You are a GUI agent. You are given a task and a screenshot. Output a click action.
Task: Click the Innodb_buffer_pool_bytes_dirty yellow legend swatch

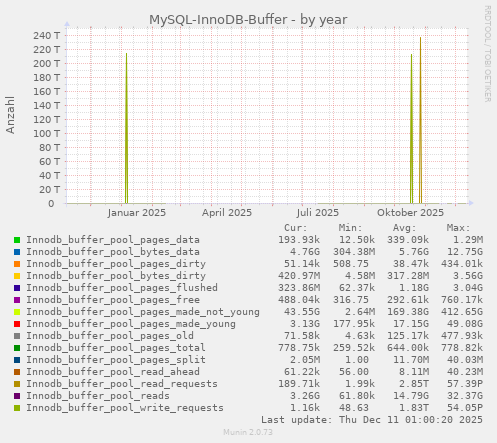pyautogui.click(x=17, y=276)
